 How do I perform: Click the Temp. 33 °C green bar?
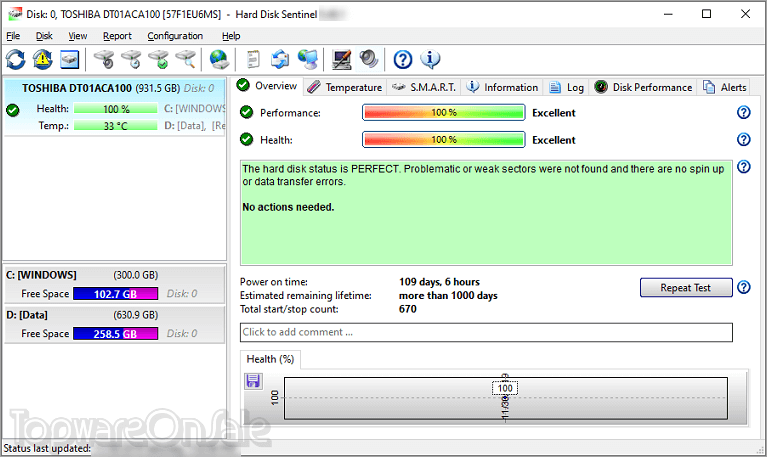point(116,126)
